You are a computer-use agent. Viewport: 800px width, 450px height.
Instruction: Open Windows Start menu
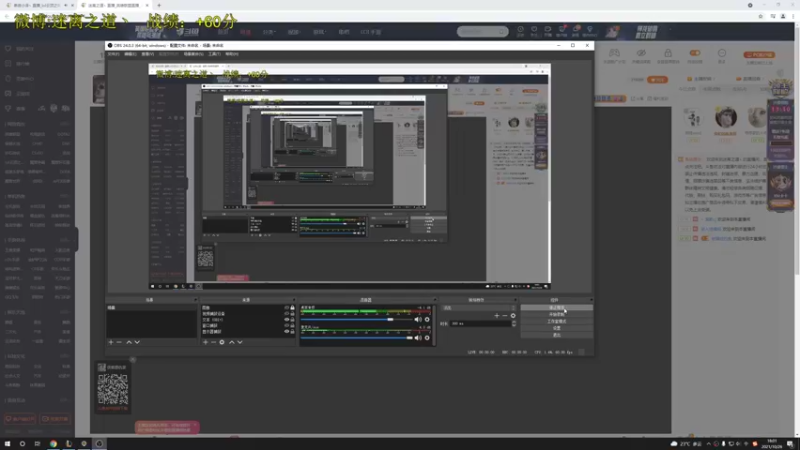tap(7, 444)
